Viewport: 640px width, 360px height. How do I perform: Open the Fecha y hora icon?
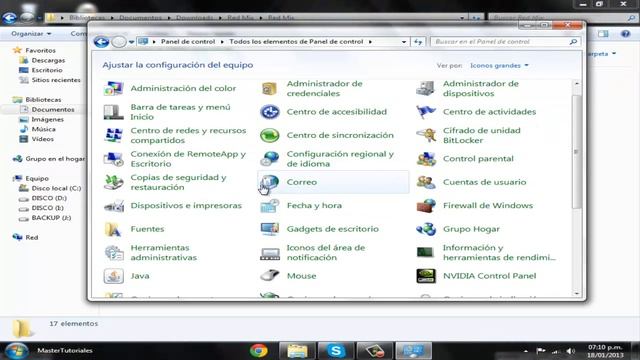pyautogui.click(x=269, y=206)
